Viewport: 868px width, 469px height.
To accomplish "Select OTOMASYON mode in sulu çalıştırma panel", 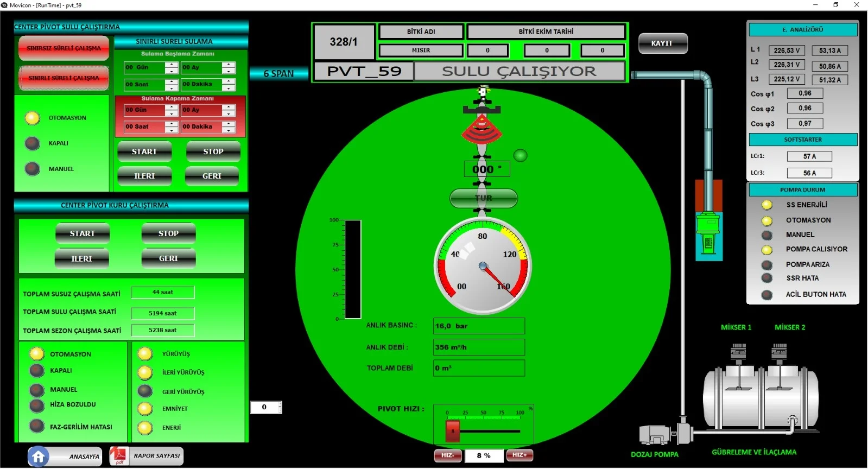I will coord(33,118).
